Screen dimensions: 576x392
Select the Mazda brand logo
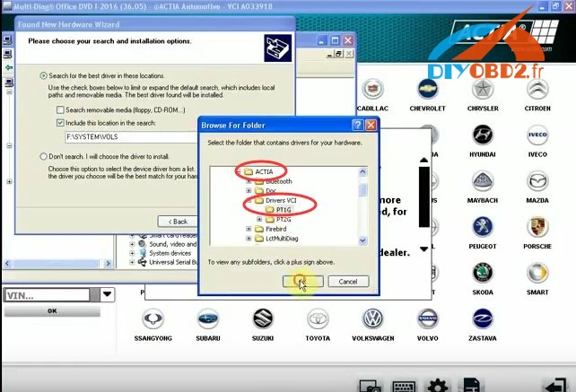click(x=537, y=181)
